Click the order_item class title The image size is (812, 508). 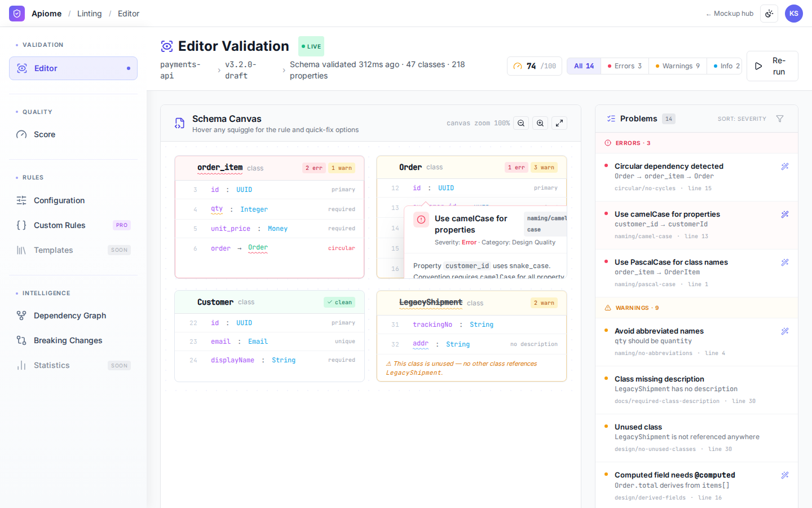(x=220, y=168)
